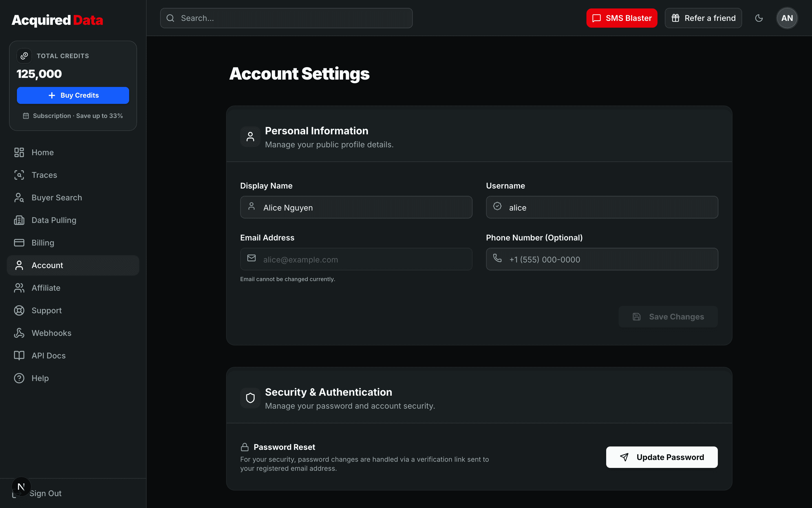Click the Buyer Search person icon

19,198
